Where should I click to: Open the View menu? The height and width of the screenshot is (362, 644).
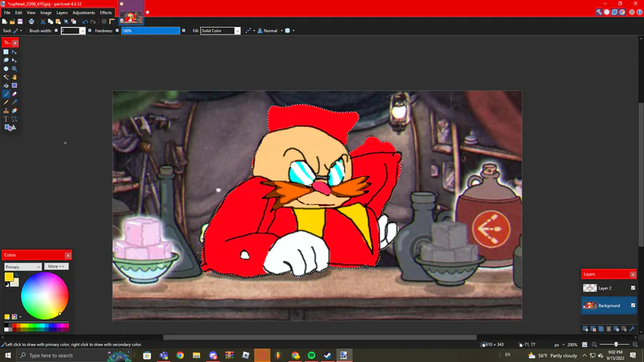31,13
